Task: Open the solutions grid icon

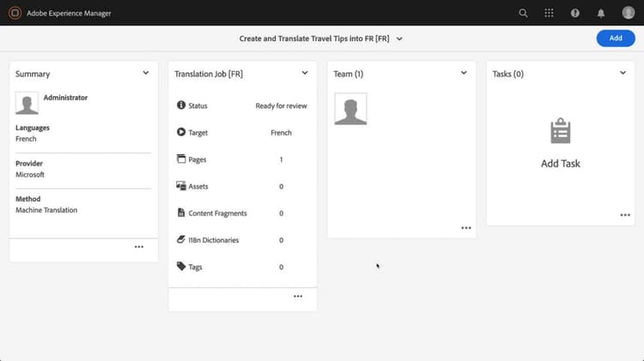Action: click(549, 13)
